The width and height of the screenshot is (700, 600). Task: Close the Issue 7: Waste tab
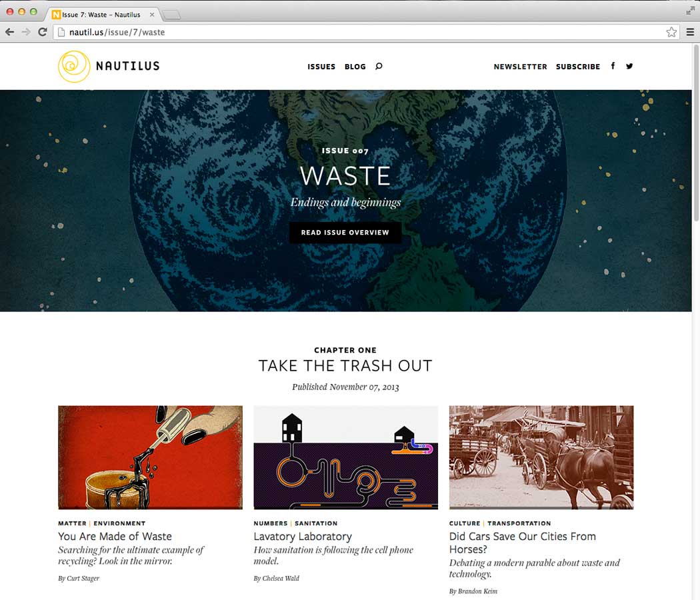click(x=152, y=15)
